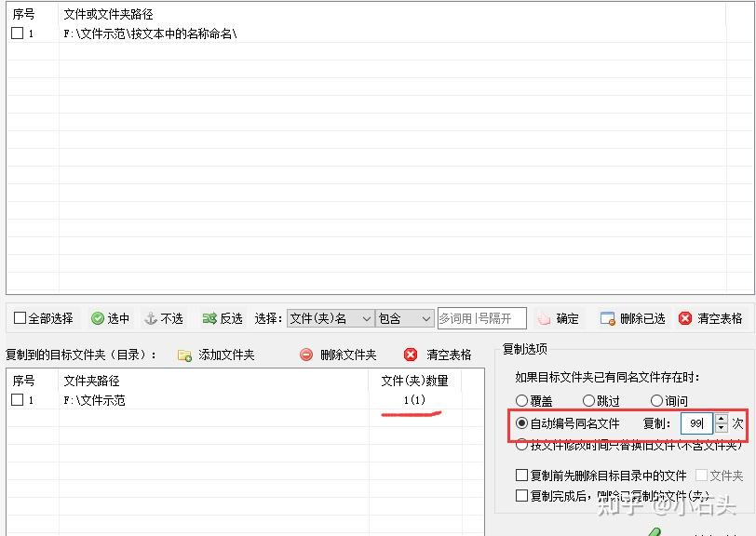
Task: Select the 跳过 radio option
Action: [588, 400]
